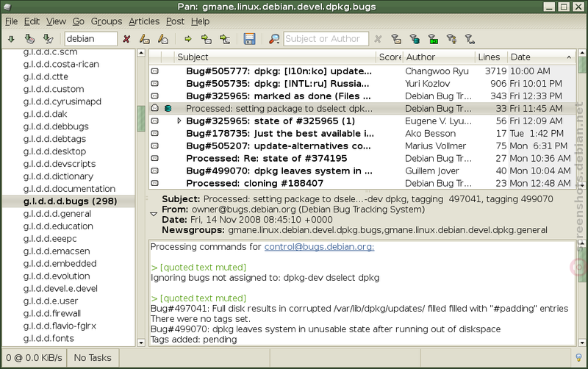Open the Help menu
Viewport: 588px width, 369px height.
[200, 21]
